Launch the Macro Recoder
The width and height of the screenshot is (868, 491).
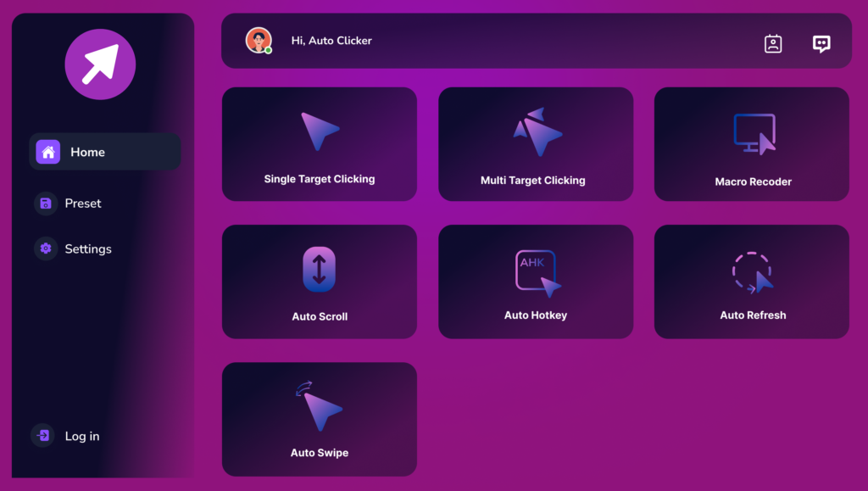(x=751, y=144)
